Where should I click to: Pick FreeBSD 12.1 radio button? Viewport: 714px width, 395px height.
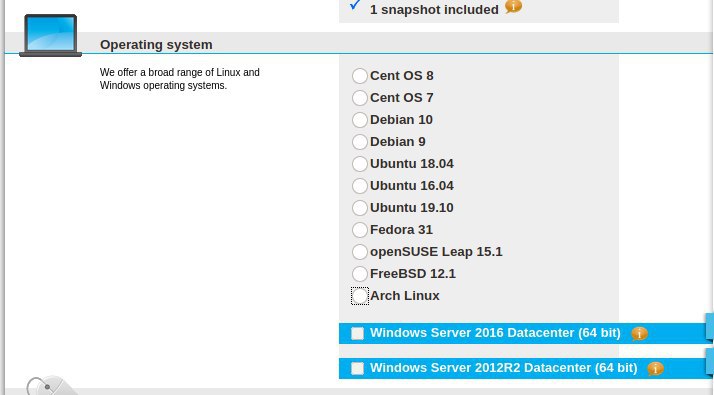[359, 273]
